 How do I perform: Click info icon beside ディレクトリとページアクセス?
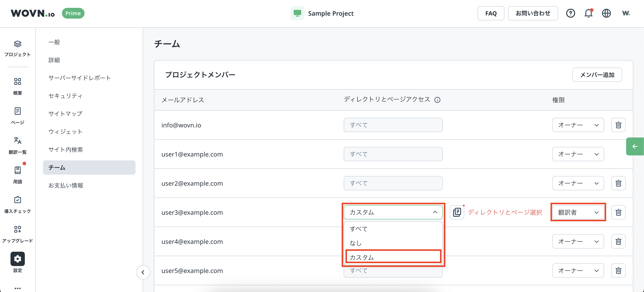pos(437,100)
